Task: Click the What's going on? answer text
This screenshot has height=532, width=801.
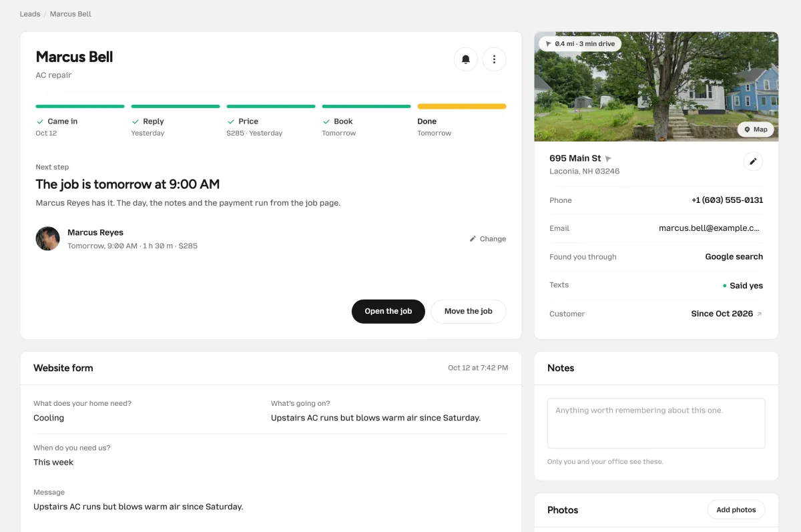Action: click(376, 418)
